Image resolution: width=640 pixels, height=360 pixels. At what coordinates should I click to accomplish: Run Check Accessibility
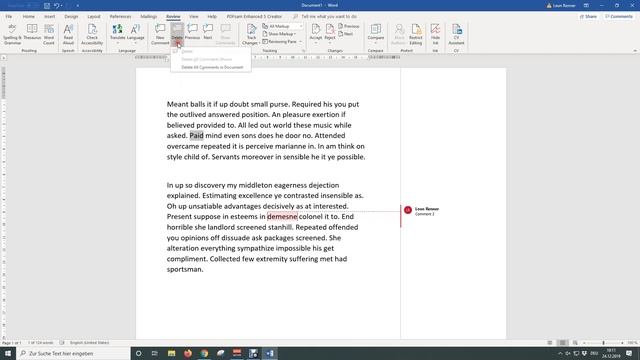pyautogui.click(x=92, y=34)
